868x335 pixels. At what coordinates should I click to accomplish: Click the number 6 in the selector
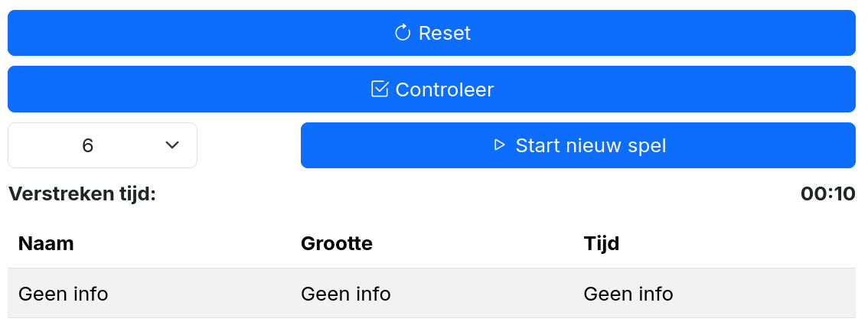(87, 145)
